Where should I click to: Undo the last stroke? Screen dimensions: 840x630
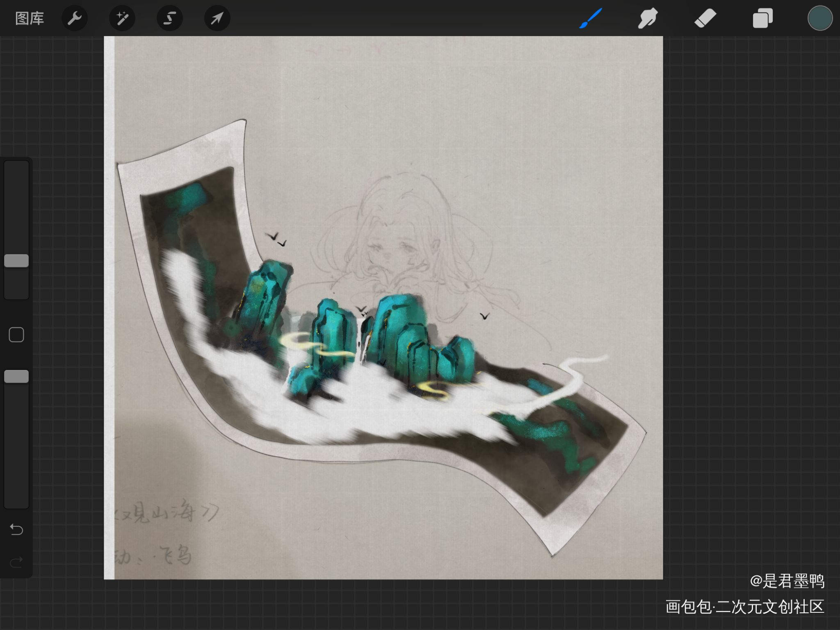16,530
